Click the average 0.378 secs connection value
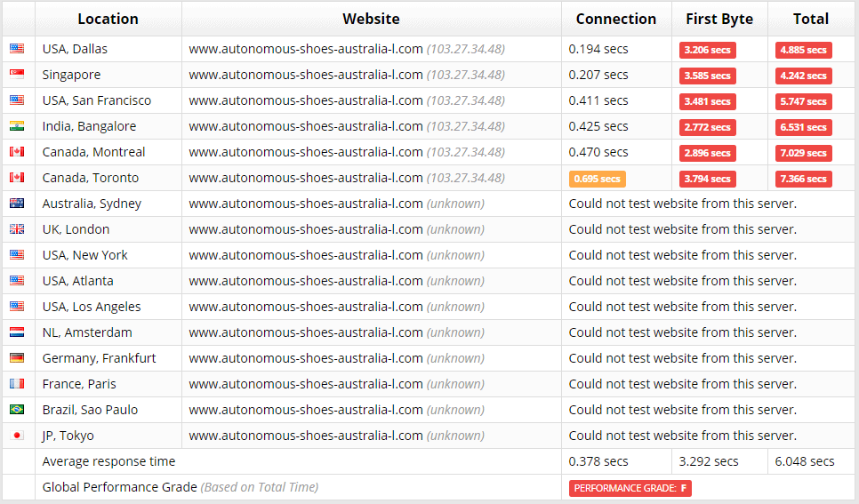The height and width of the screenshot is (504, 859). 598,461
